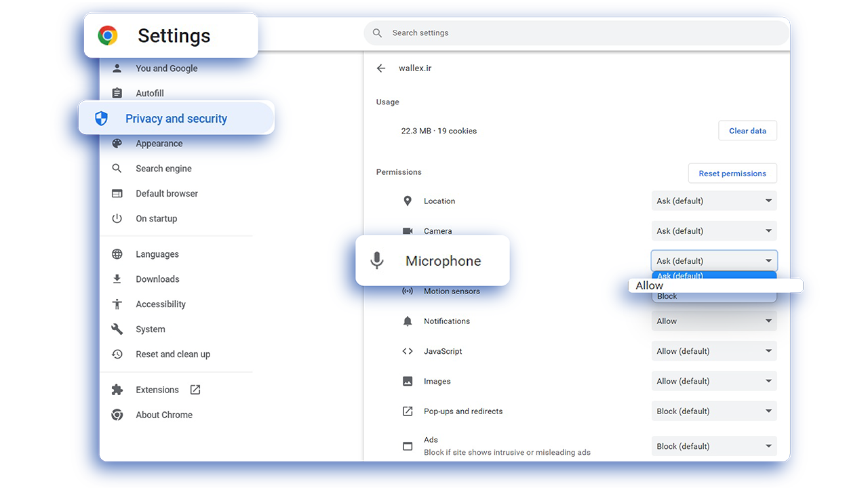The width and height of the screenshot is (868, 488).
Task: Click the Search settings input field
Action: click(x=577, y=33)
